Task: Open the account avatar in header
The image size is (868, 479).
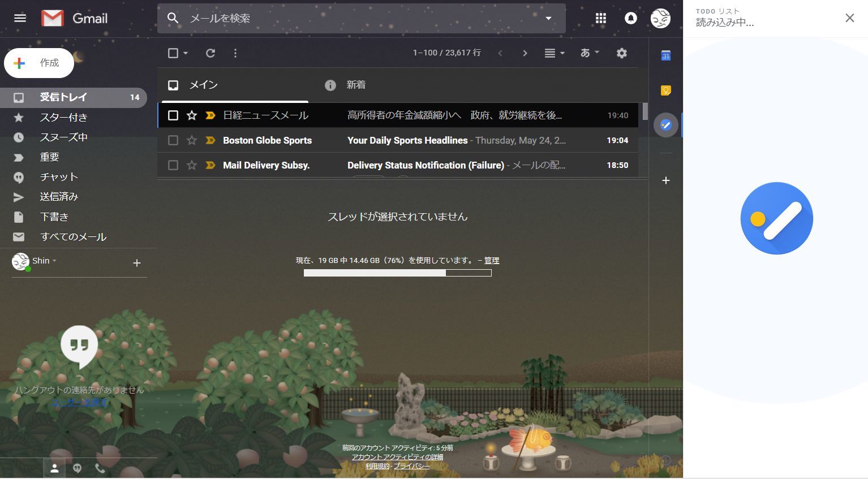Action: click(660, 18)
